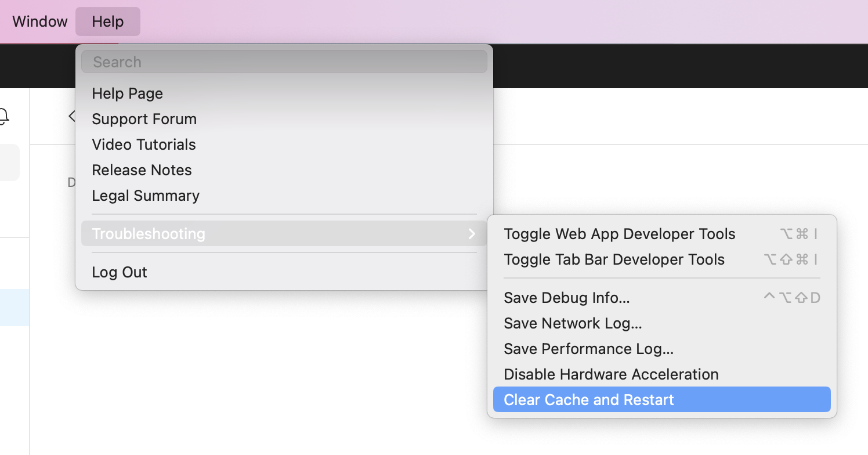Open Release Notes menu item
The width and height of the screenshot is (868, 455).
click(284, 170)
